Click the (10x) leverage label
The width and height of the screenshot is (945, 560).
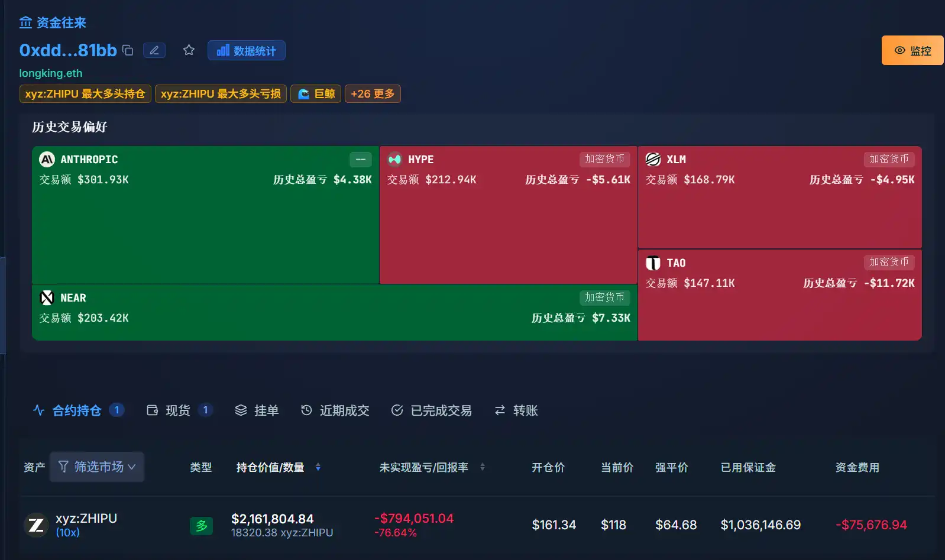(68, 532)
